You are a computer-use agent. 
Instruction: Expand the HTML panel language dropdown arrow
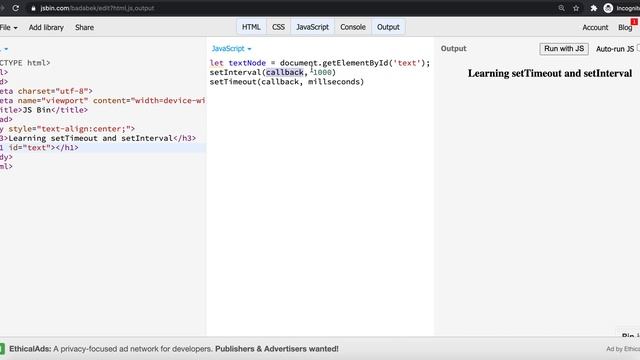click(x=6, y=49)
